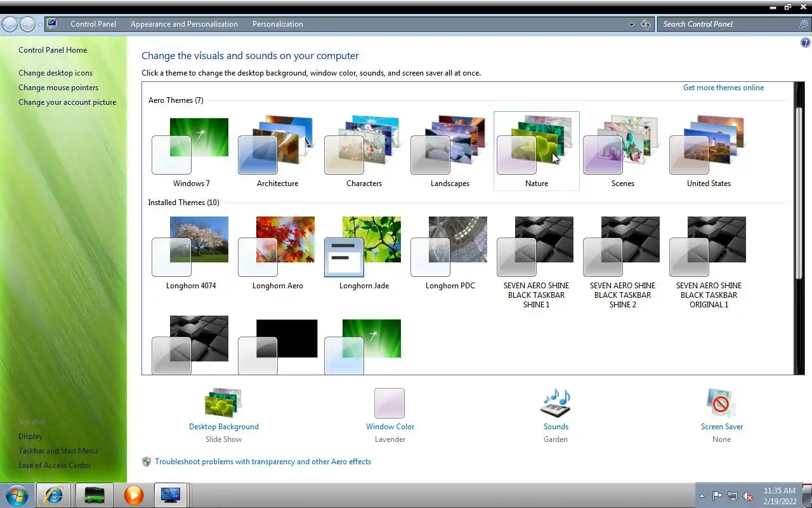Screen dimensions: 812x508
Task: Apply the United States theme
Action: 709,151
